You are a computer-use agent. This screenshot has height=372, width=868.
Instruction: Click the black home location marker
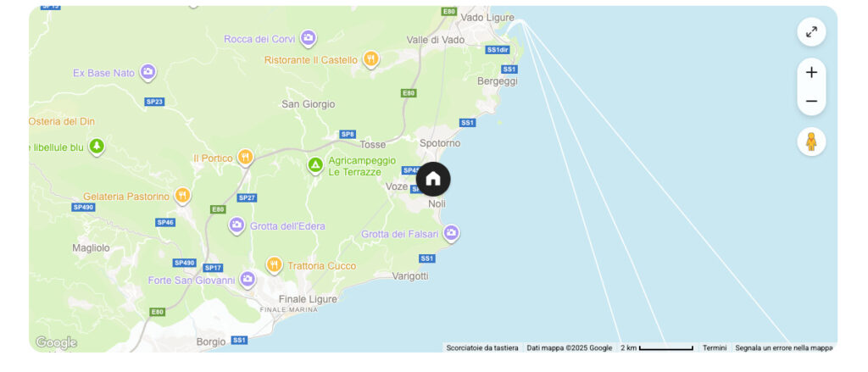click(x=433, y=179)
